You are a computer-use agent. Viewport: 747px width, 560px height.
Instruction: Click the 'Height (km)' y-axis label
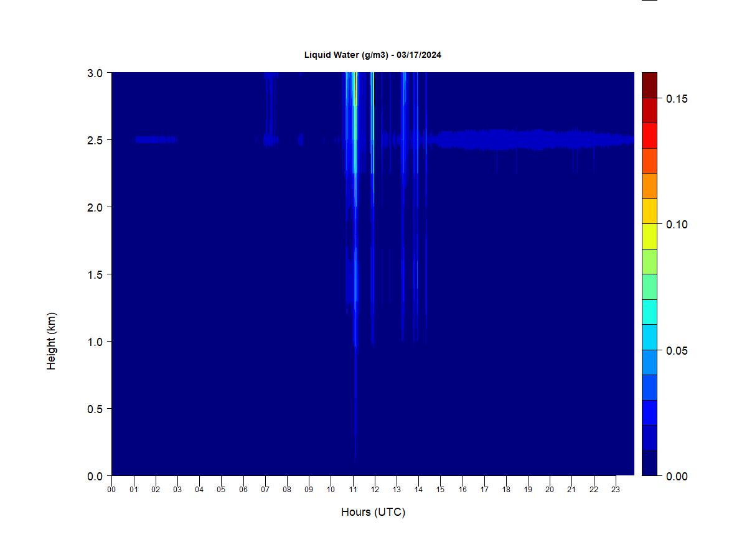click(51, 341)
